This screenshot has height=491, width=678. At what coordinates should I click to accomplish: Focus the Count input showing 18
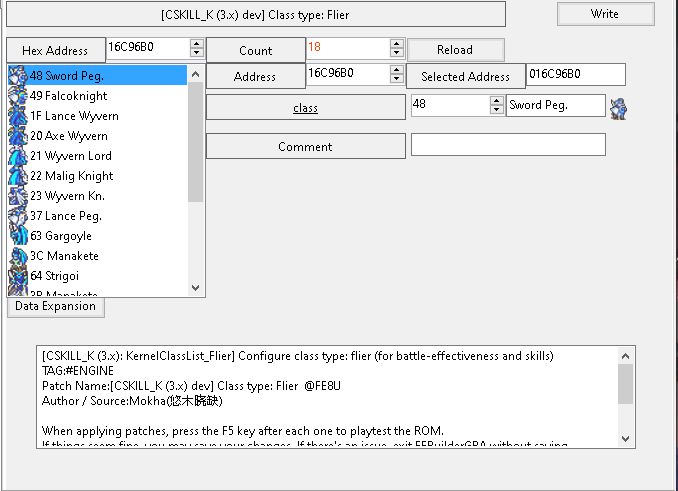pyautogui.click(x=348, y=48)
